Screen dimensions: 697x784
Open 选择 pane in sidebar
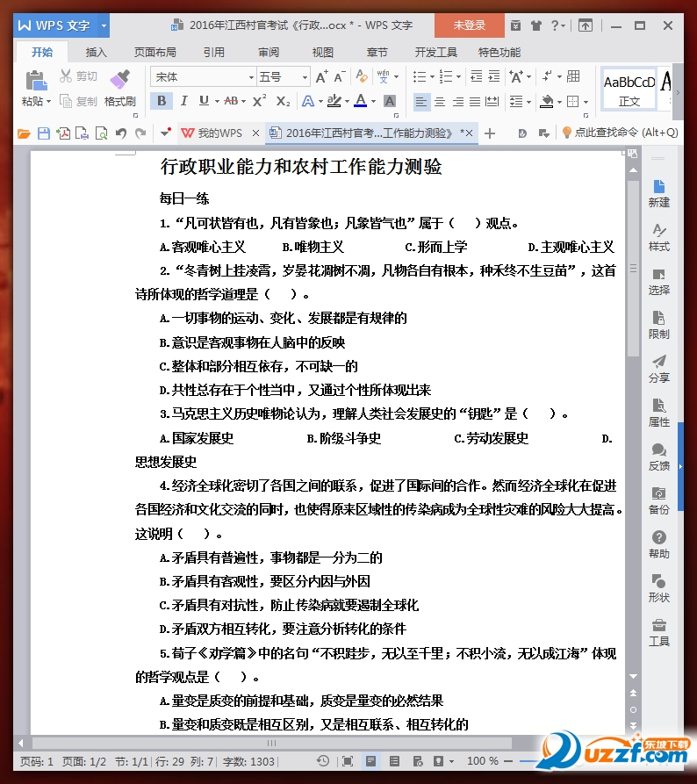tap(659, 282)
